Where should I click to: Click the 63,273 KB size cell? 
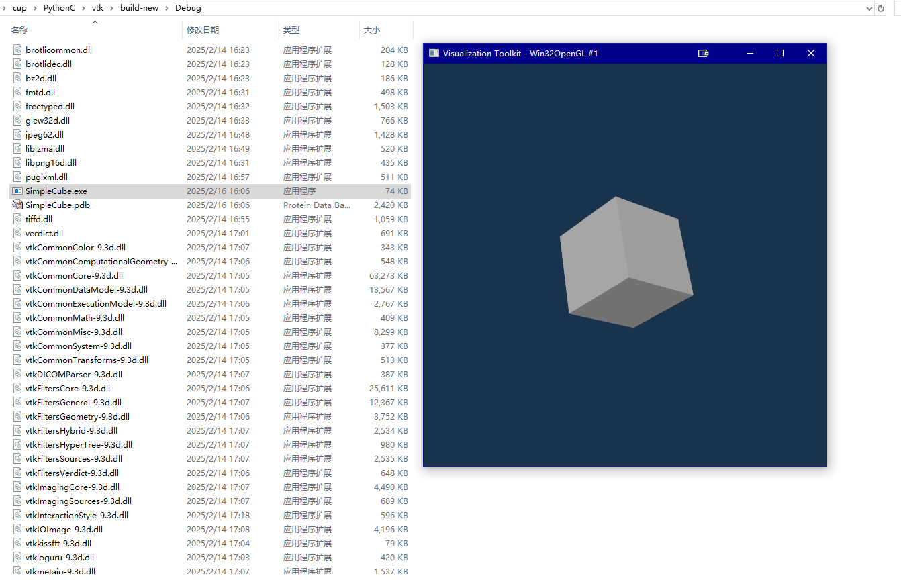point(388,275)
